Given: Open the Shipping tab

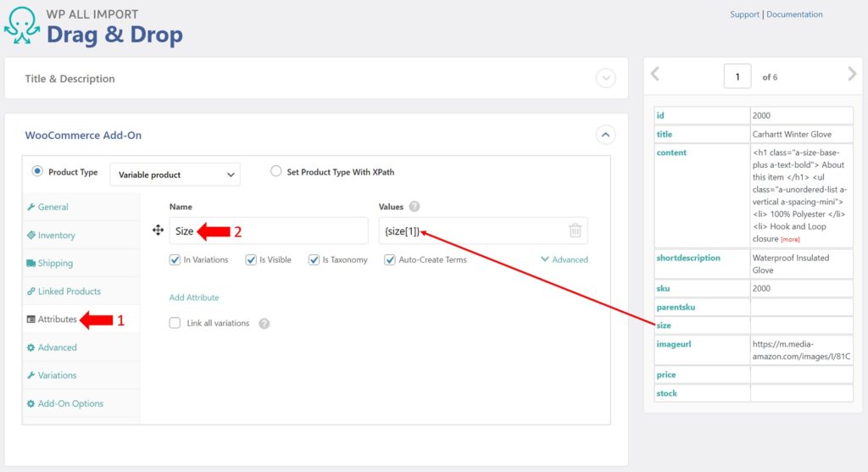Looking at the screenshot, I should [55, 263].
